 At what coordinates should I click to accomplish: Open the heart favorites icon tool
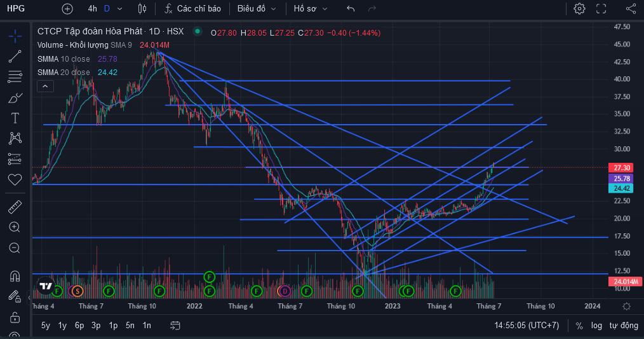pyautogui.click(x=15, y=180)
